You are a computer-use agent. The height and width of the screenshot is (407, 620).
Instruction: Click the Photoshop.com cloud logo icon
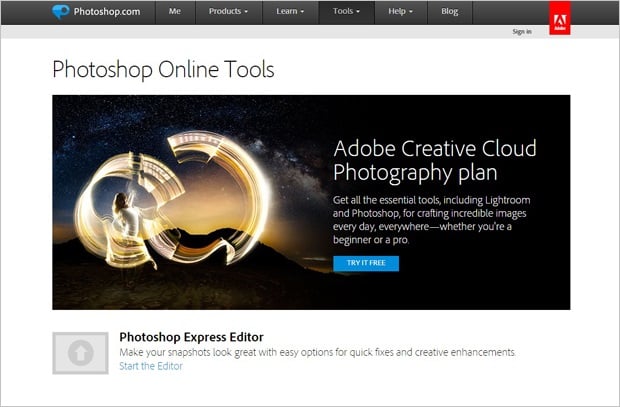point(63,13)
